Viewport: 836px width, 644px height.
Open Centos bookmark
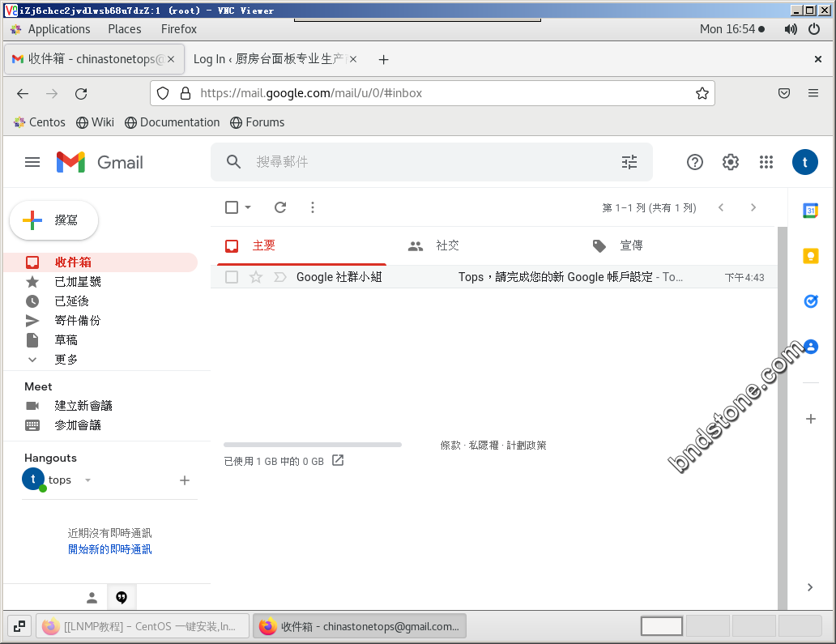click(40, 122)
